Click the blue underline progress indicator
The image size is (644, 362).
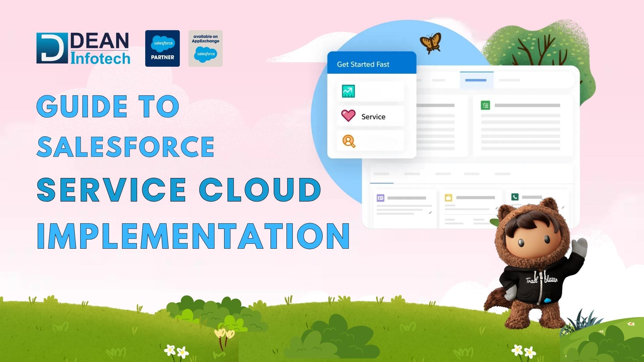point(382,183)
